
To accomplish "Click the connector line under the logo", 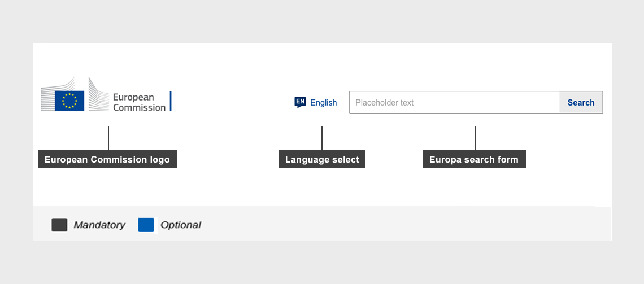I will pyautogui.click(x=108, y=138).
